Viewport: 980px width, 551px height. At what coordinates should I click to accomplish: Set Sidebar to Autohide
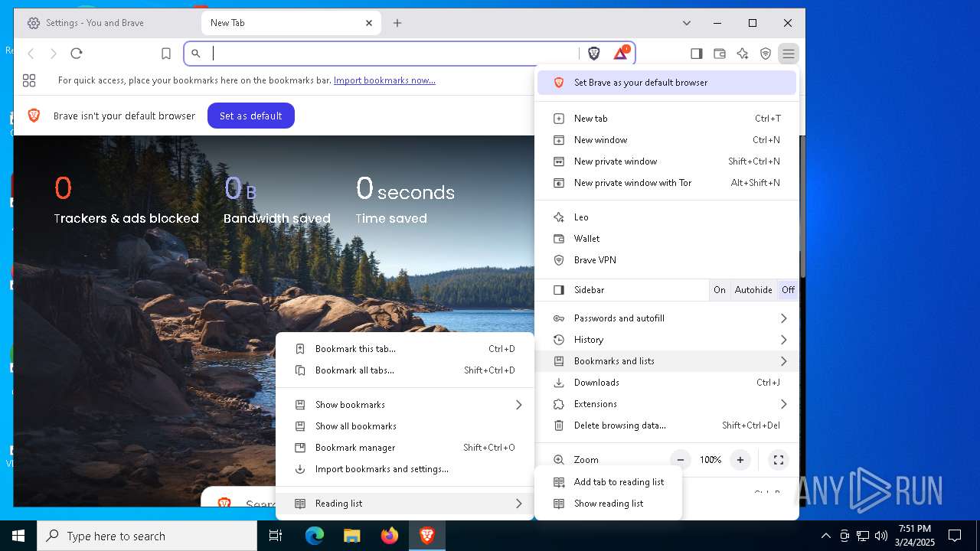[x=753, y=290]
